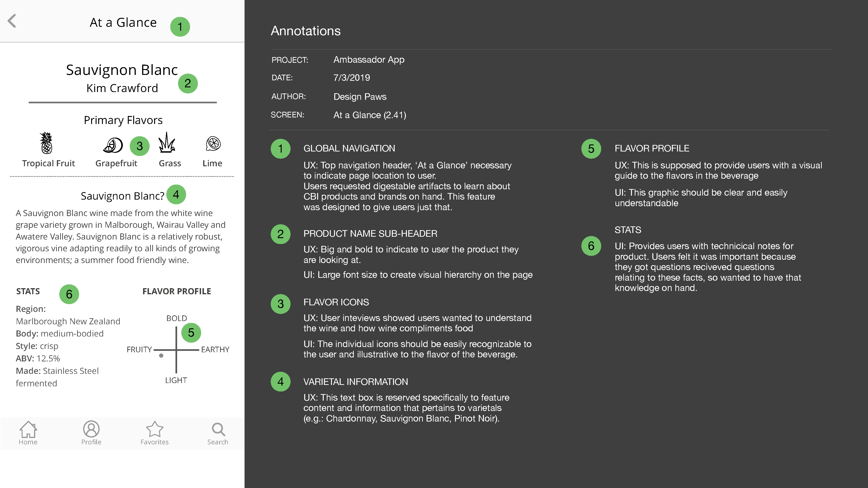Click the 'GLOBAL NAVIGATION' annotation heading
The width and height of the screenshot is (868, 488).
click(349, 148)
